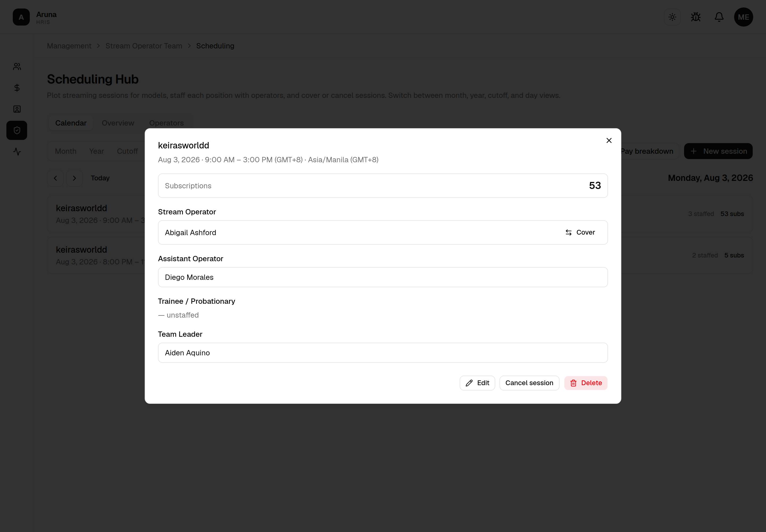Click the 2 staffed label
This screenshot has height=532, width=766.
pyautogui.click(x=705, y=255)
